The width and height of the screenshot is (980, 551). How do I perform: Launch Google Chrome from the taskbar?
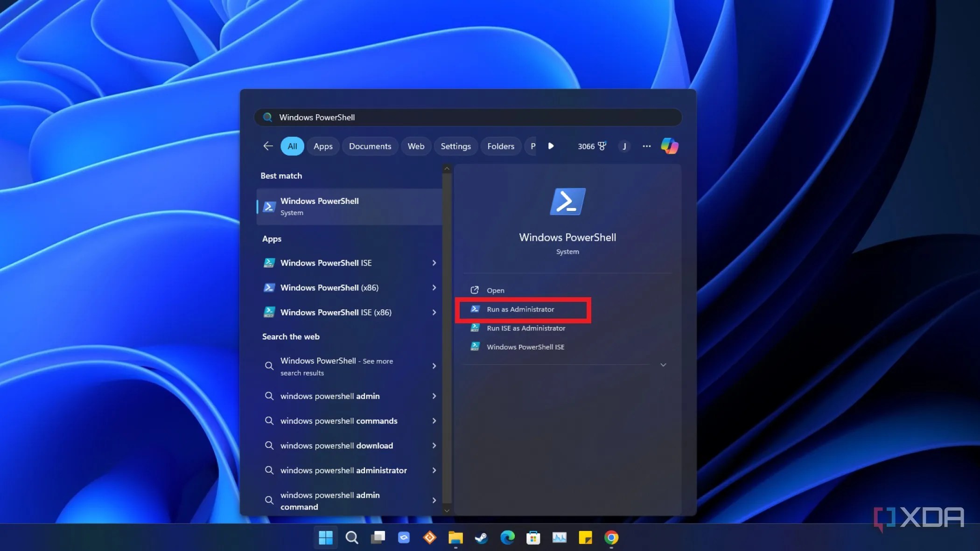(x=611, y=537)
